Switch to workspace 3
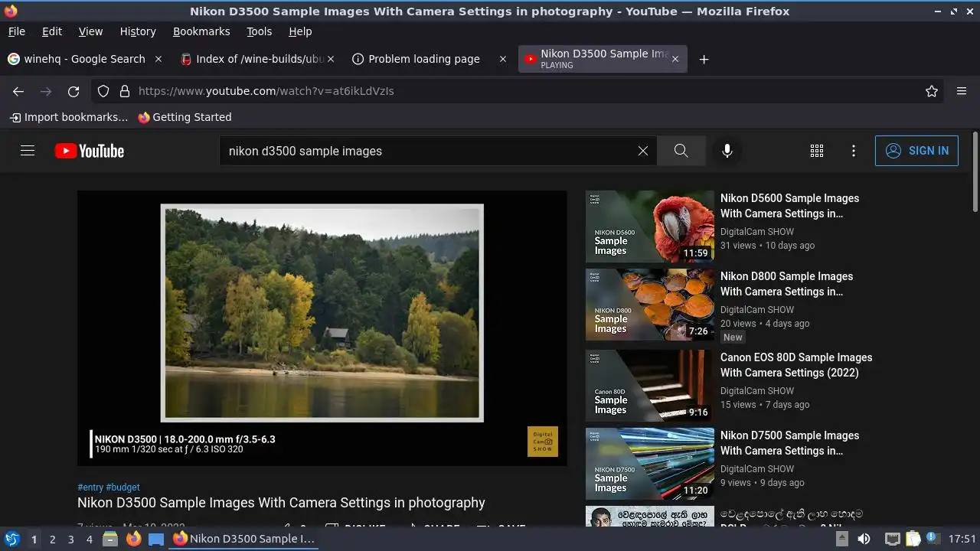980x551 pixels. tap(70, 539)
